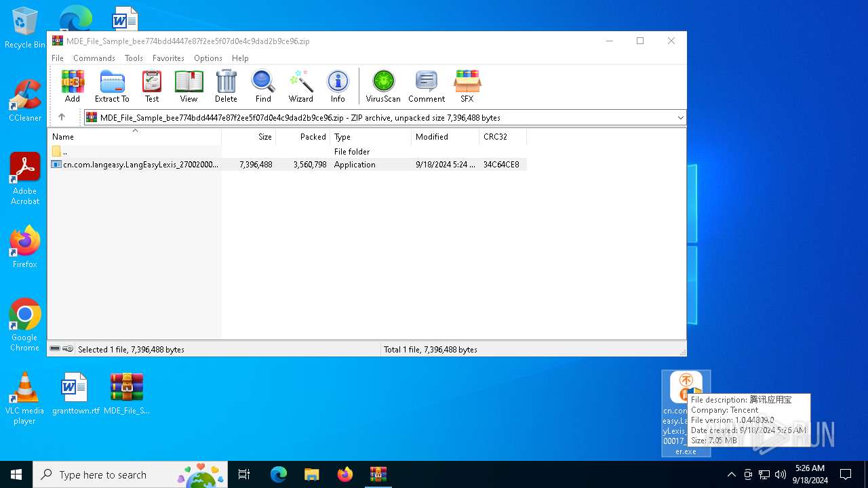The image size is (868, 488).
Task: Open Microsoft Edge from taskbar
Action: [279, 474]
